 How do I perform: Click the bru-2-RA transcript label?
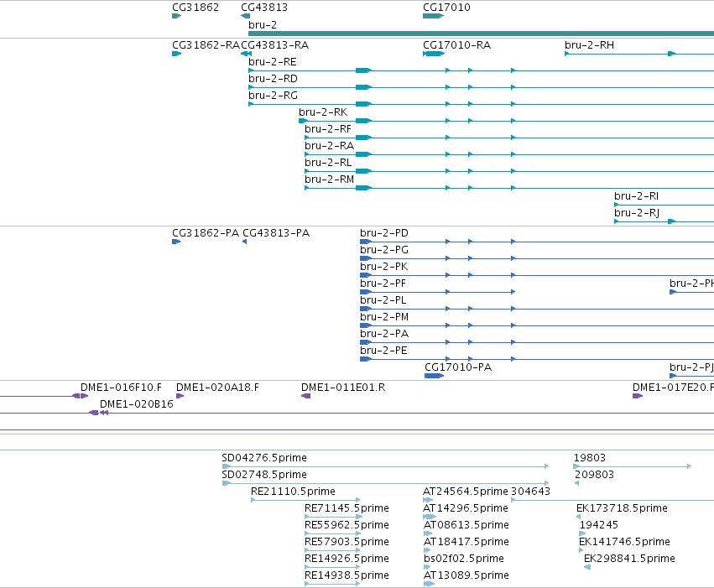click(x=329, y=146)
